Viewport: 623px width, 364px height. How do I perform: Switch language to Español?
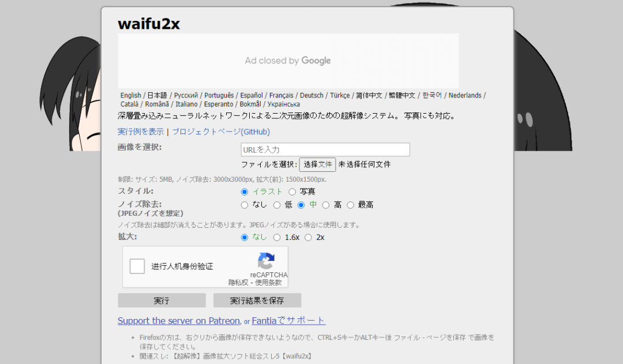pyautogui.click(x=252, y=95)
